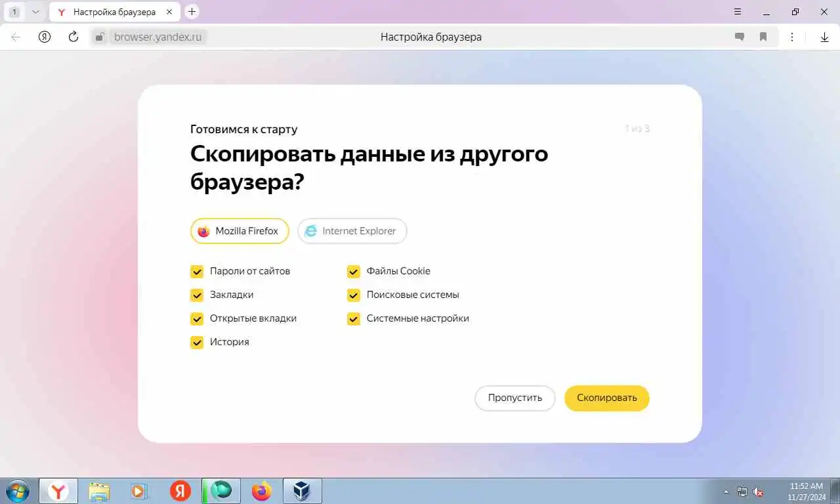Open the red Yandex Я taskbar icon
This screenshot has width=840, height=504.
180,491
